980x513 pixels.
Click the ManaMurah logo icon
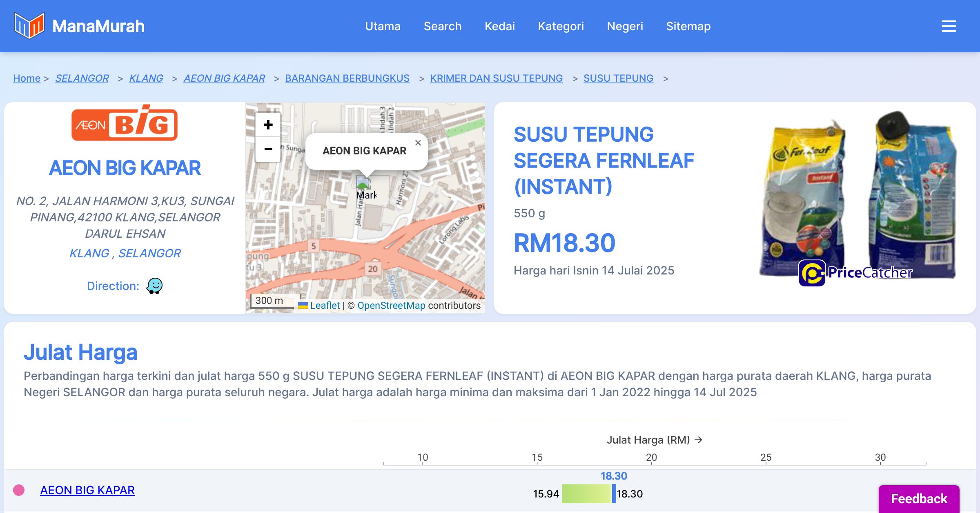(29, 26)
